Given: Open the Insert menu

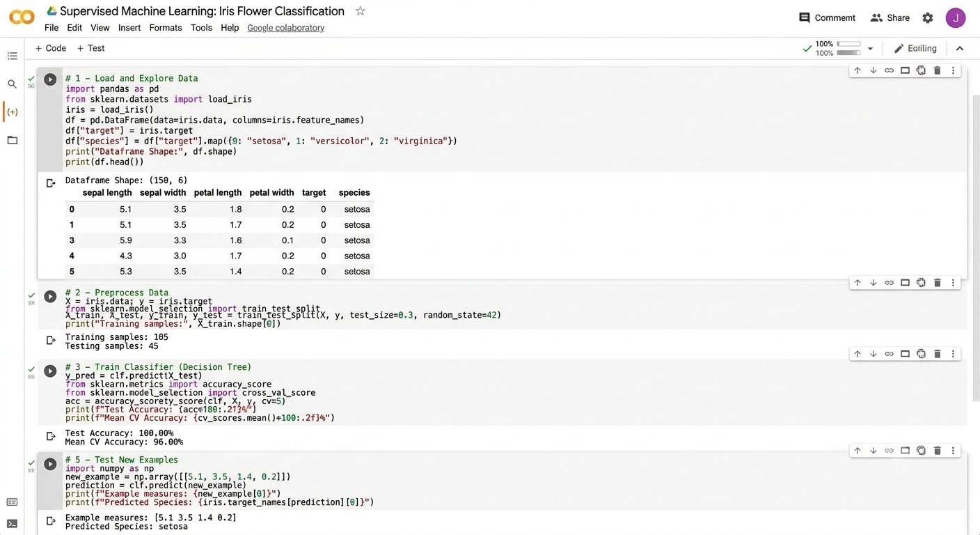Looking at the screenshot, I should 129,28.
